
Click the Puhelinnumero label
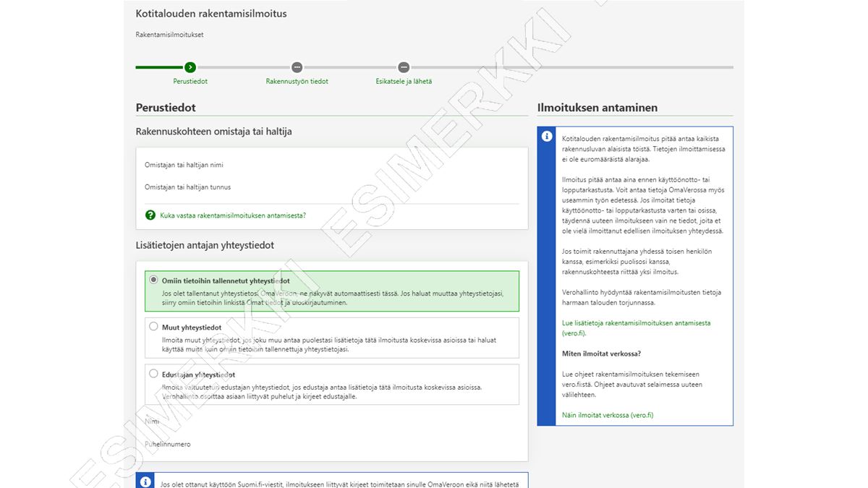(x=167, y=444)
